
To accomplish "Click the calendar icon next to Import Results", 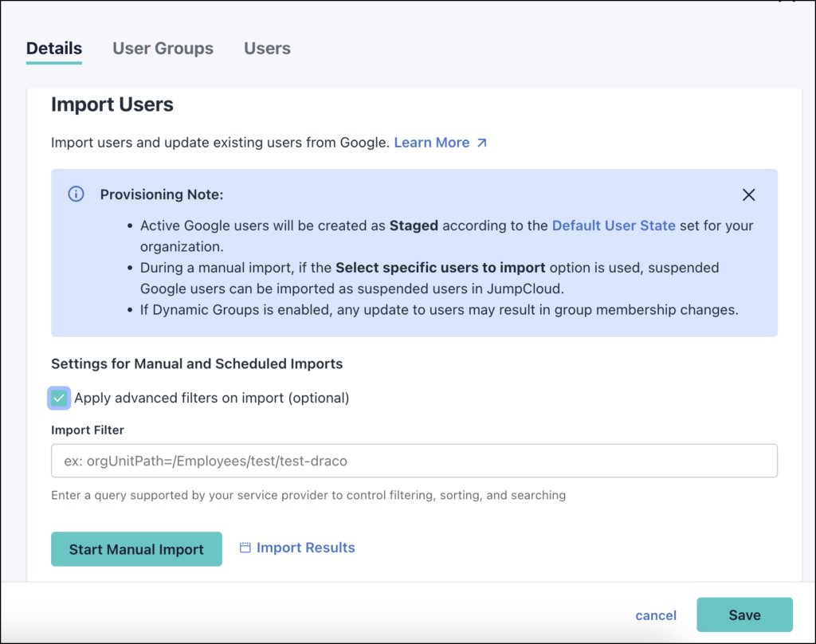I will [x=244, y=548].
